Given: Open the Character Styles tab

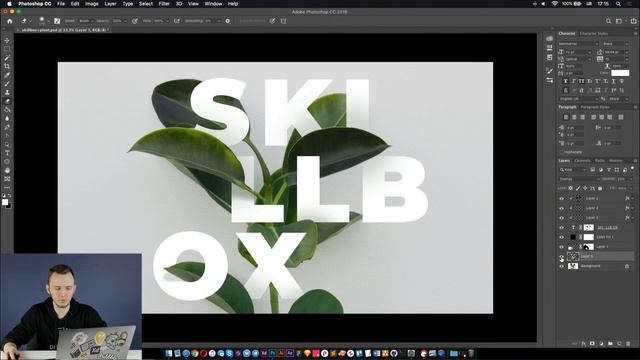Looking at the screenshot, I should pos(594,33).
